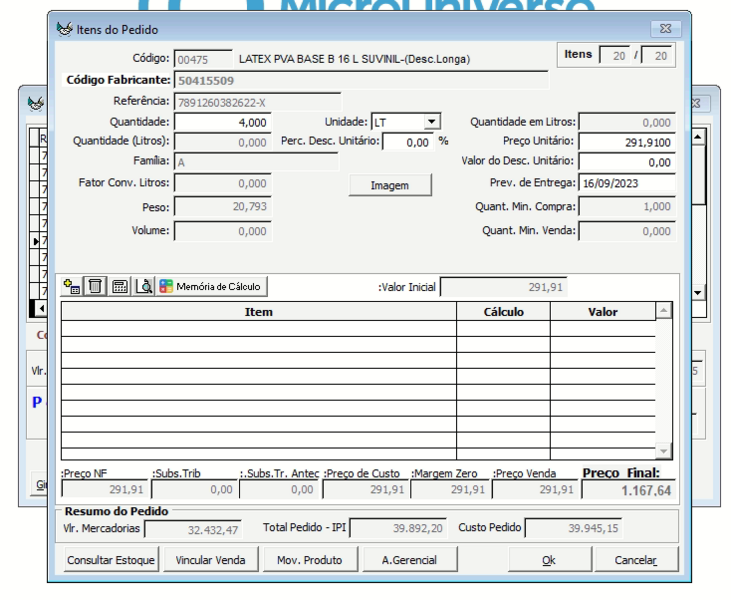Viewport: 731px width, 600px height.
Task: Click Valor do Desc. Unitário field
Action: coord(627,162)
